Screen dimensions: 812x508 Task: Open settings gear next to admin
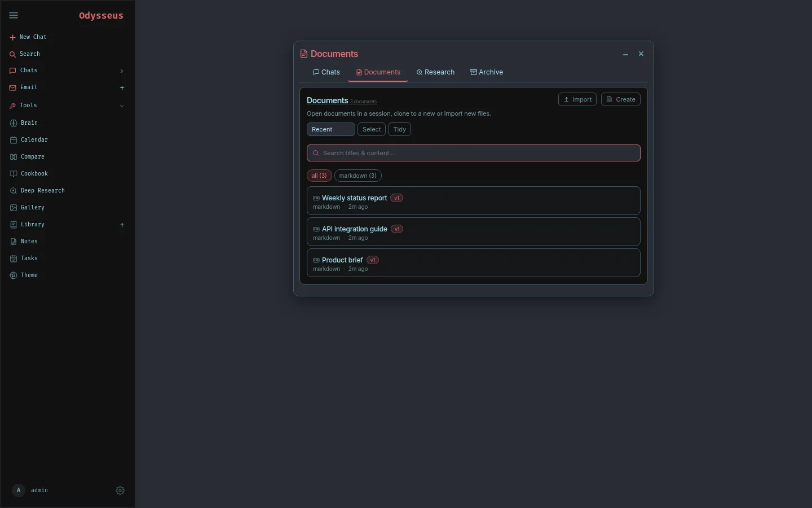(120, 491)
